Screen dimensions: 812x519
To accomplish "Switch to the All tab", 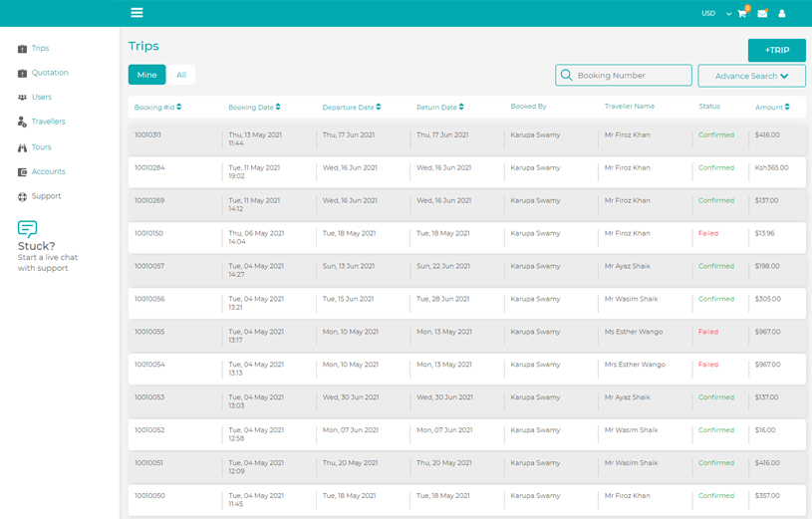I will click(181, 75).
